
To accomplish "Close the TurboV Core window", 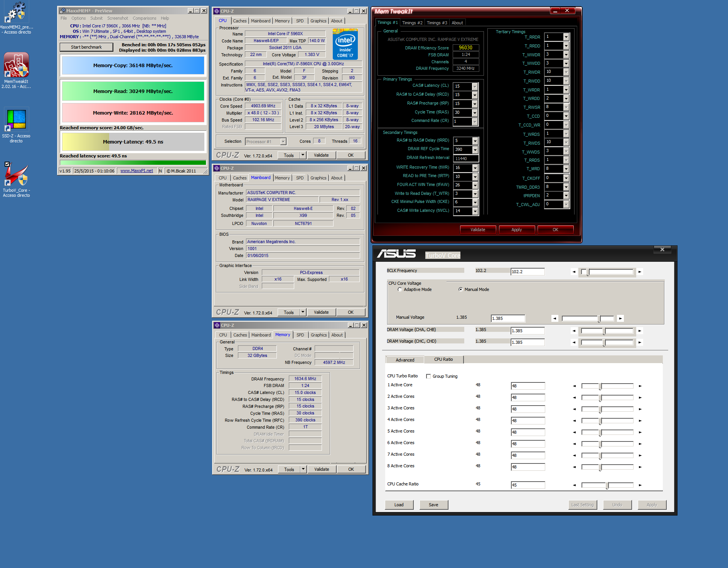I will [662, 250].
